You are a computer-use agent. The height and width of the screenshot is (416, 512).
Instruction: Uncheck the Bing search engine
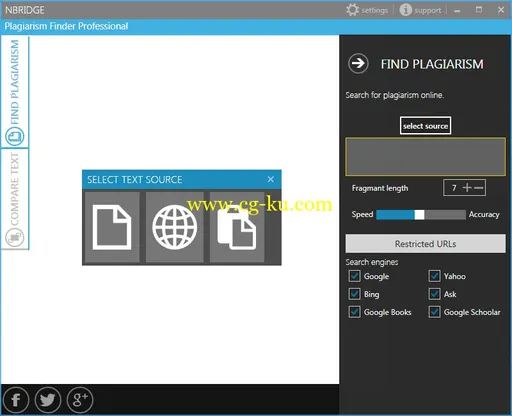pos(354,294)
